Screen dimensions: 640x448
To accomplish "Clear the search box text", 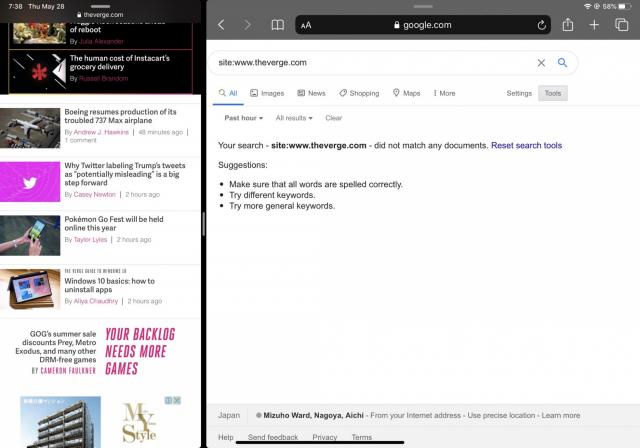I will (x=541, y=63).
